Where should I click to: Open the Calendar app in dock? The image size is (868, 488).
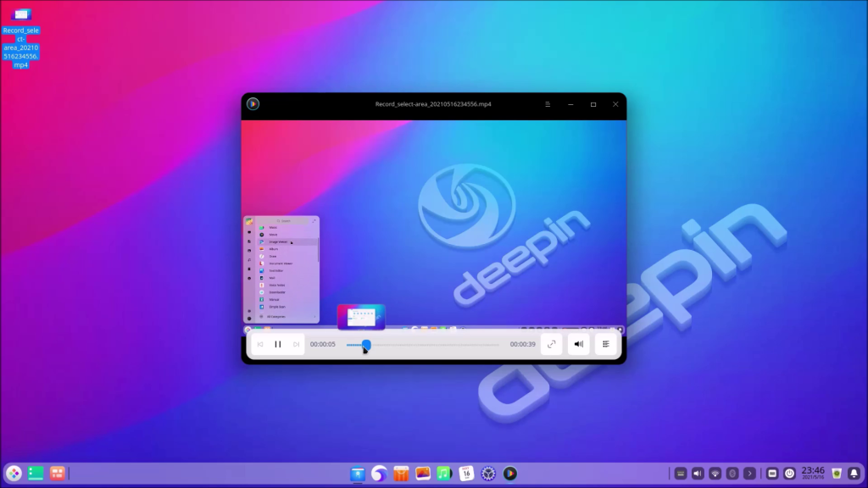[466, 474]
